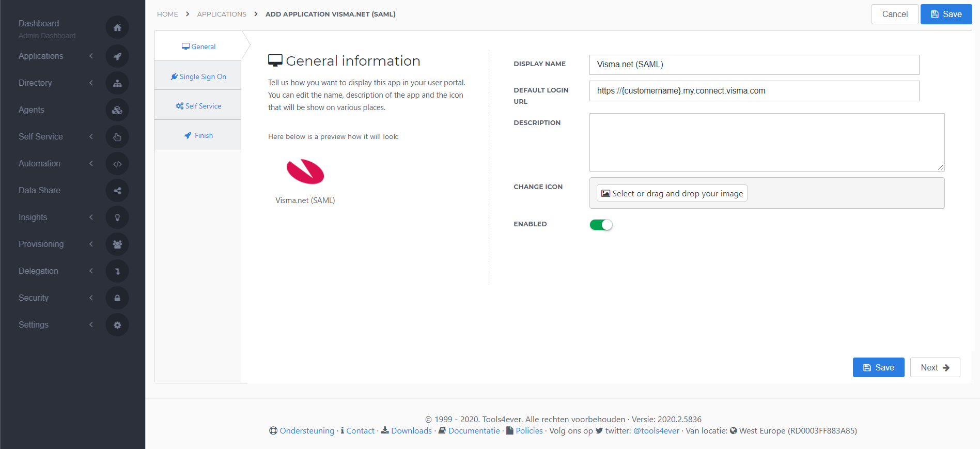Viewport: 980px width, 449px height.
Task: Click the Settings gear icon
Action: 117,325
